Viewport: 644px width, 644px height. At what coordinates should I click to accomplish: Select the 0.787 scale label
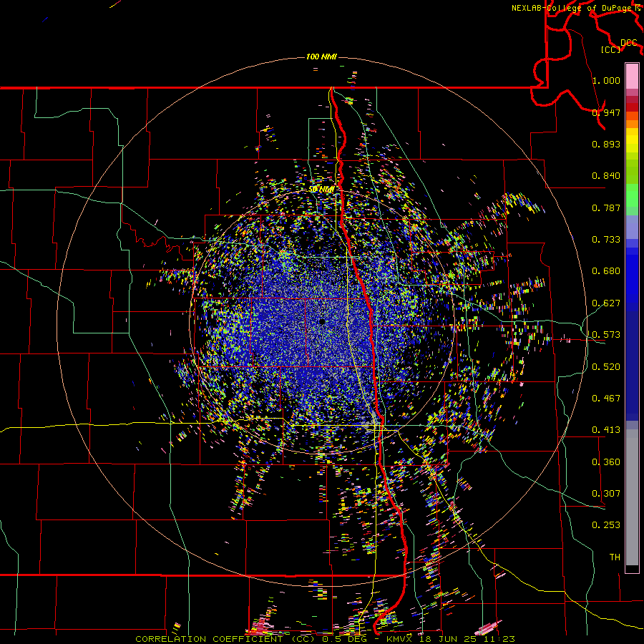[x=606, y=208]
